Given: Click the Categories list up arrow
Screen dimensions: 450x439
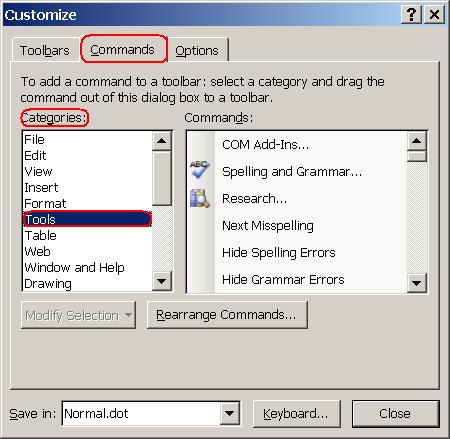Looking at the screenshot, I should (x=162, y=141).
